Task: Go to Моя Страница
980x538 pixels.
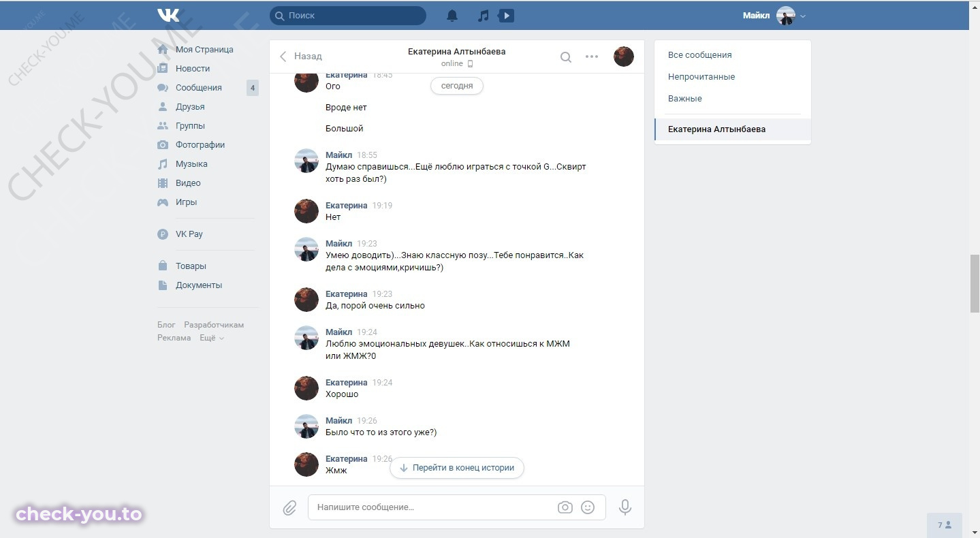Action: click(204, 50)
